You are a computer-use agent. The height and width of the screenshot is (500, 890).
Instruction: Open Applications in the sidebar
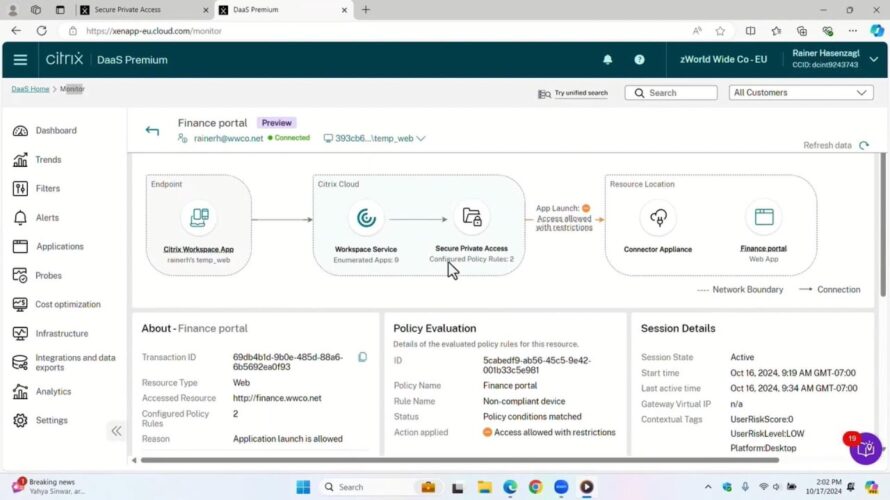click(60, 246)
